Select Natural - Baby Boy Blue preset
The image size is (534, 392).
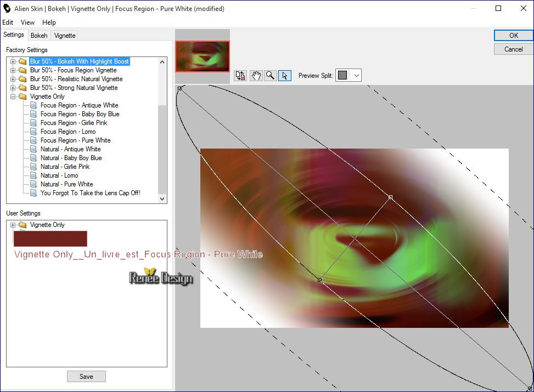point(71,158)
